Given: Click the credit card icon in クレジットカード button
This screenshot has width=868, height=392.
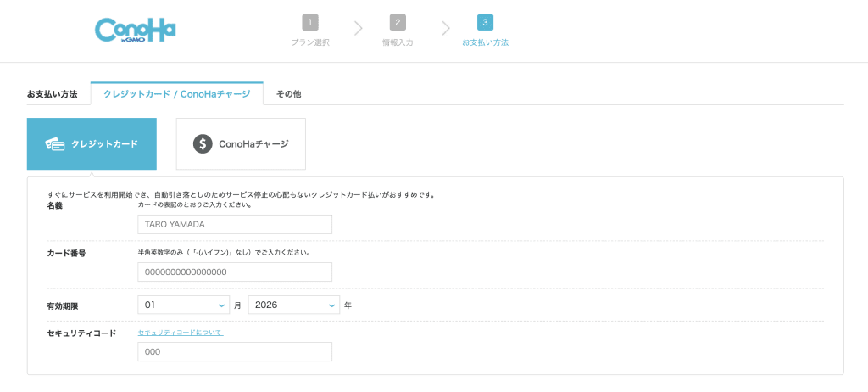Looking at the screenshot, I should point(55,144).
